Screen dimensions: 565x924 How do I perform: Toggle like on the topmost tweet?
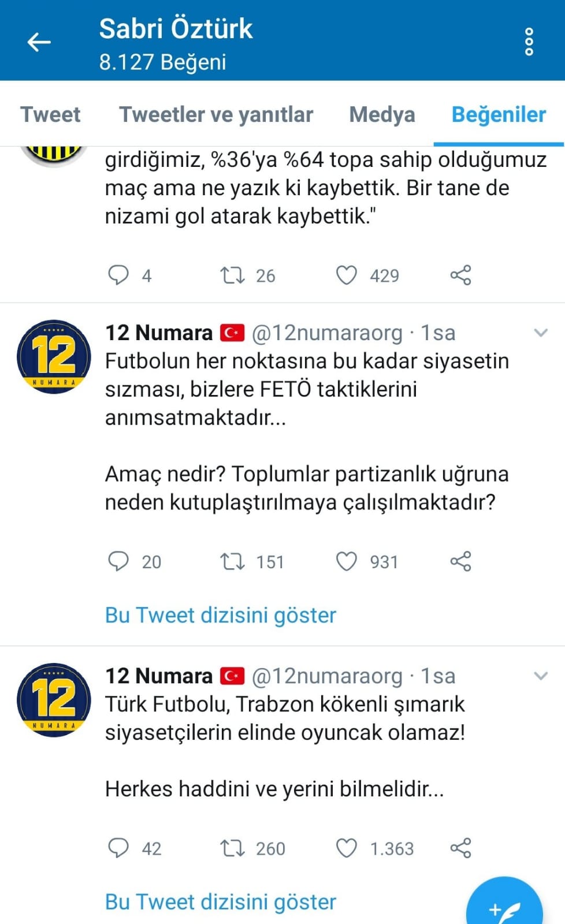coord(347,275)
